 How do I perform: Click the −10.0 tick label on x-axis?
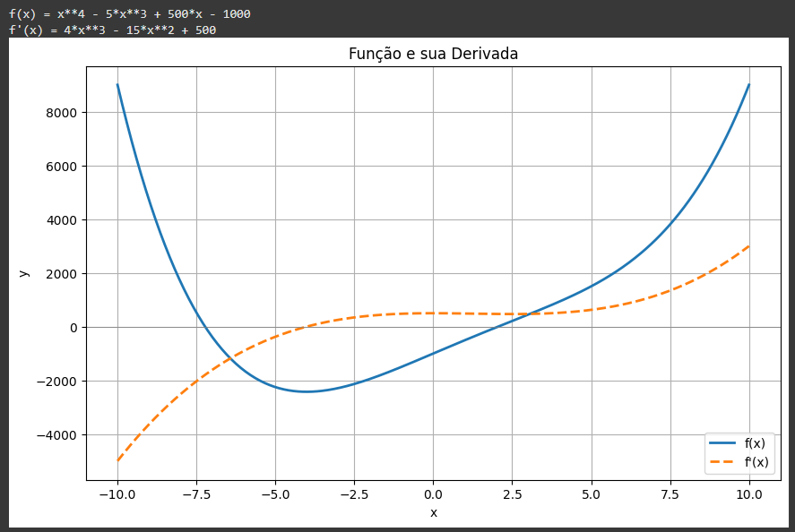(117, 494)
